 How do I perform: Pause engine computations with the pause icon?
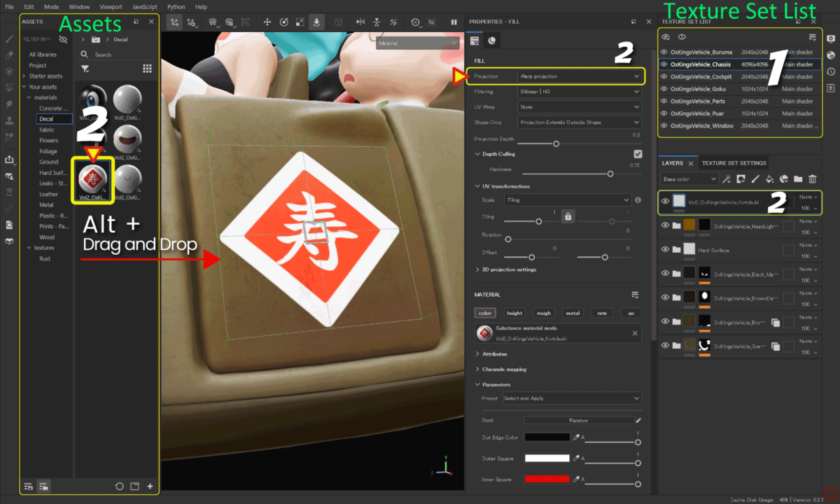point(454,22)
